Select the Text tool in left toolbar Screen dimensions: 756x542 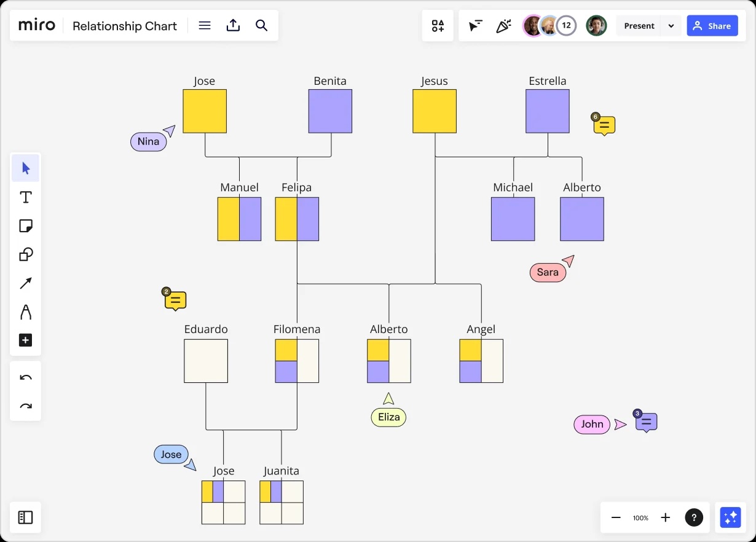26,197
